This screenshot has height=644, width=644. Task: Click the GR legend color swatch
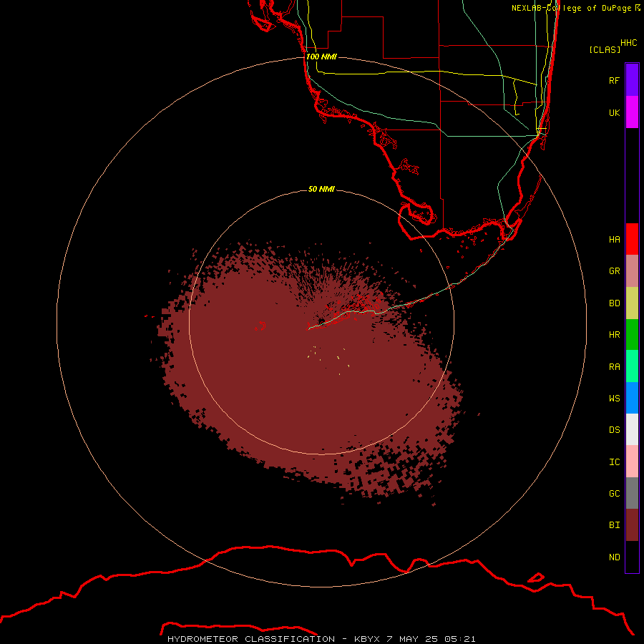[x=632, y=270]
